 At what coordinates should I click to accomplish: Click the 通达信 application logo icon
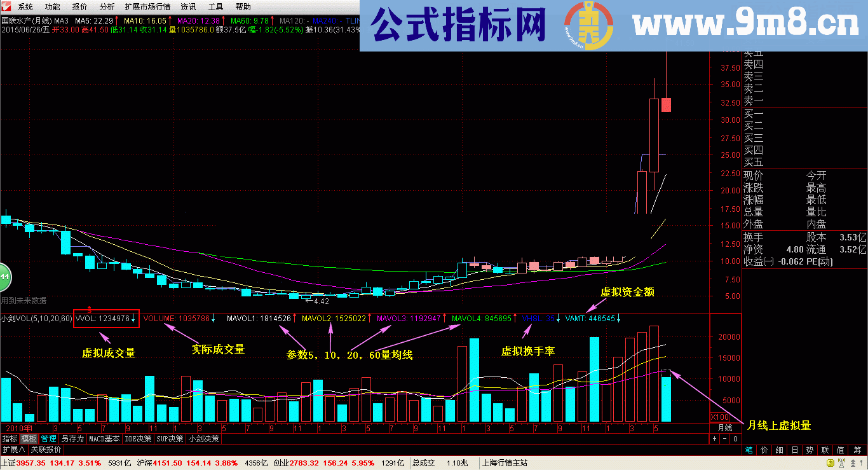tap(5, 7)
